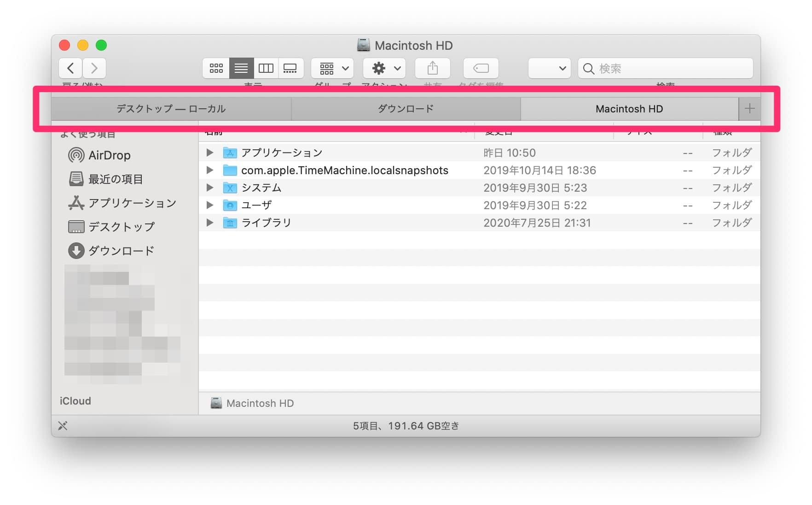Select the Macintosh HD tab
This screenshot has width=812, height=505.
pos(629,109)
